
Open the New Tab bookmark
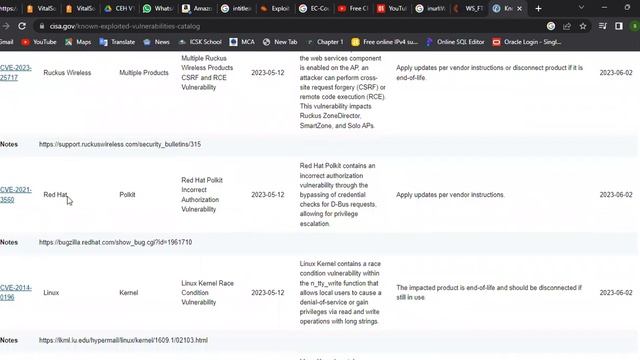coord(280,42)
